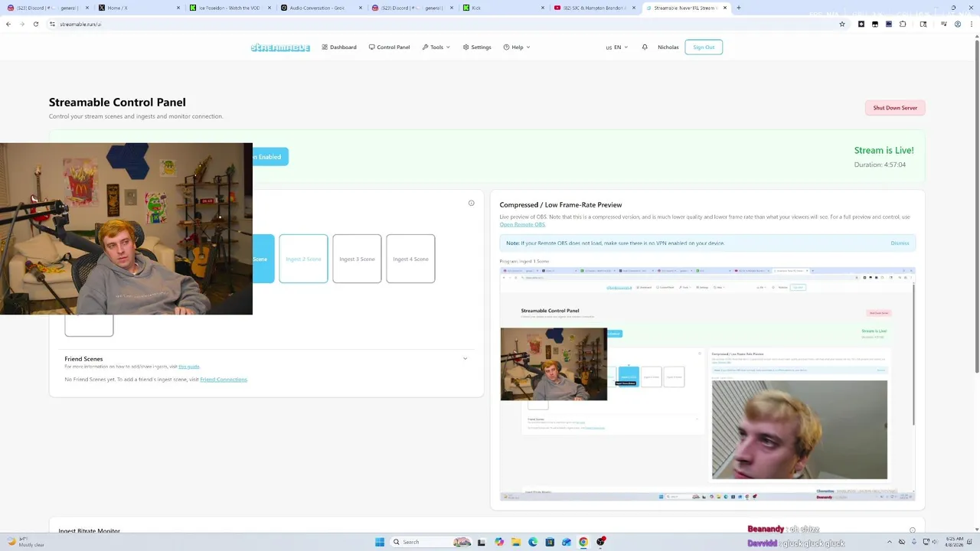Click the Streamable Control Panel heading
The height and width of the screenshot is (551, 980).
point(117,102)
